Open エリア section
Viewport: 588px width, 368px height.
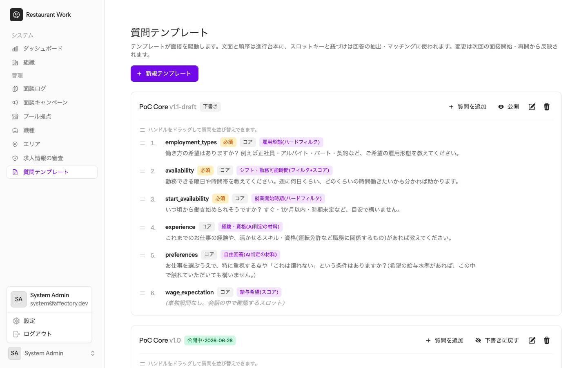52,144
